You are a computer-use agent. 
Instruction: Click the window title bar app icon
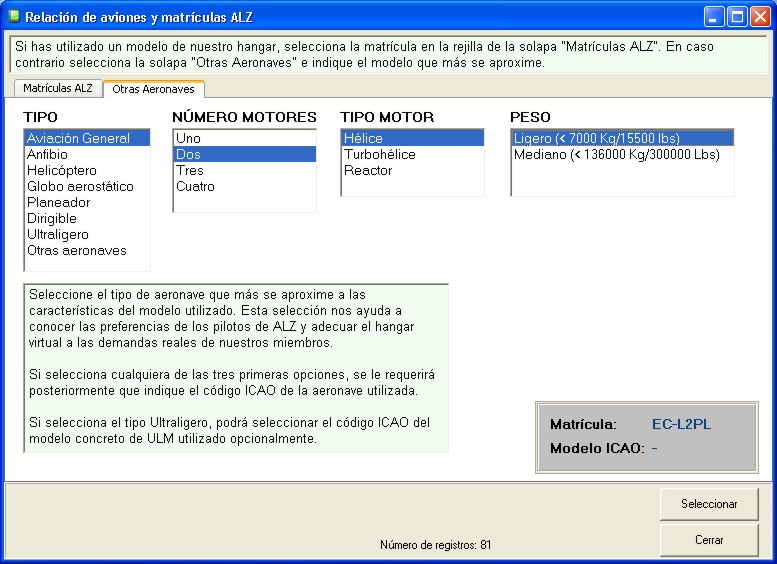point(14,17)
